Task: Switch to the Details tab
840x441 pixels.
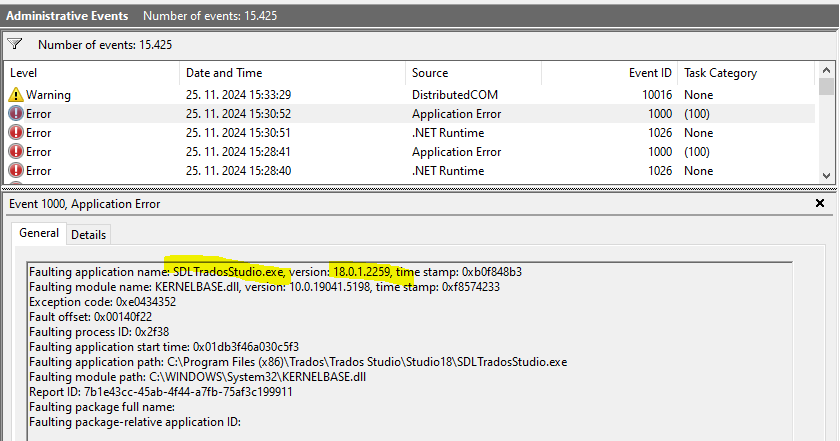Action: pyautogui.click(x=88, y=235)
